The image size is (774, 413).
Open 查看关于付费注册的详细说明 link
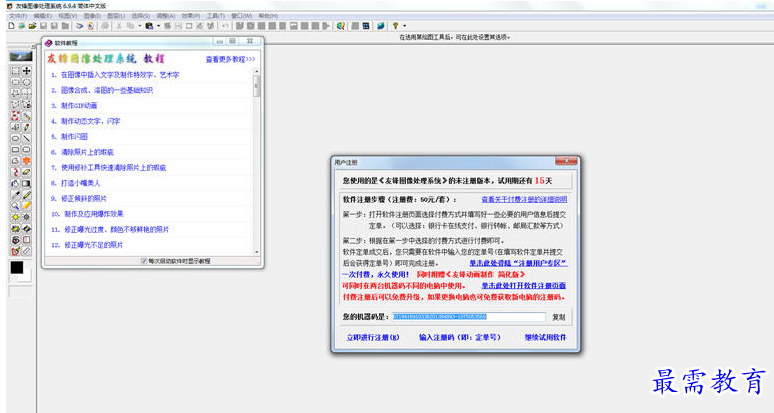pyautogui.click(x=524, y=199)
